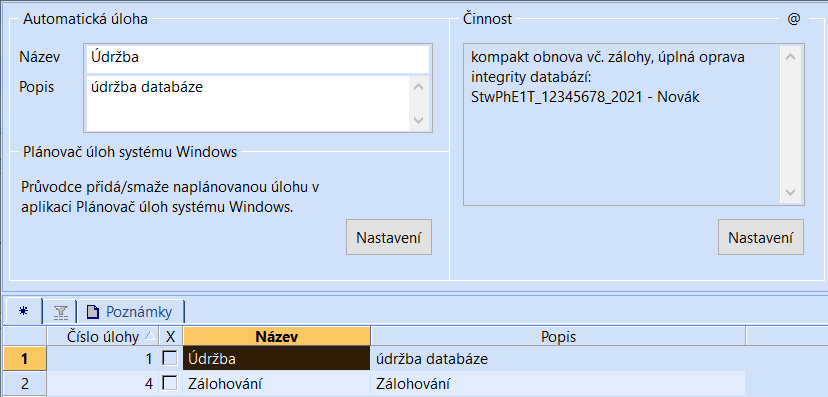828x397 pixels.
Task: Click into the Popis text area
Action: [248, 103]
